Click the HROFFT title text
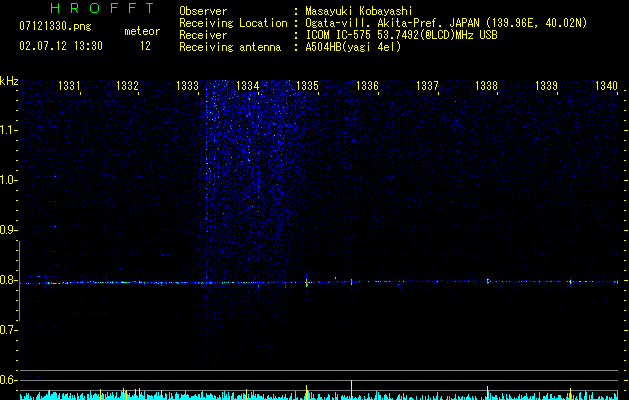629x400 pixels. point(103,8)
